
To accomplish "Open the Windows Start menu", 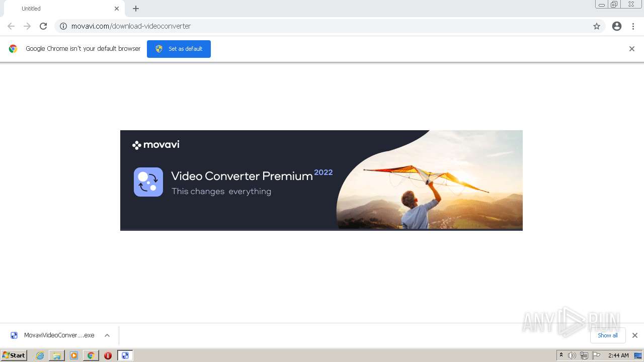I will coord(14,355).
